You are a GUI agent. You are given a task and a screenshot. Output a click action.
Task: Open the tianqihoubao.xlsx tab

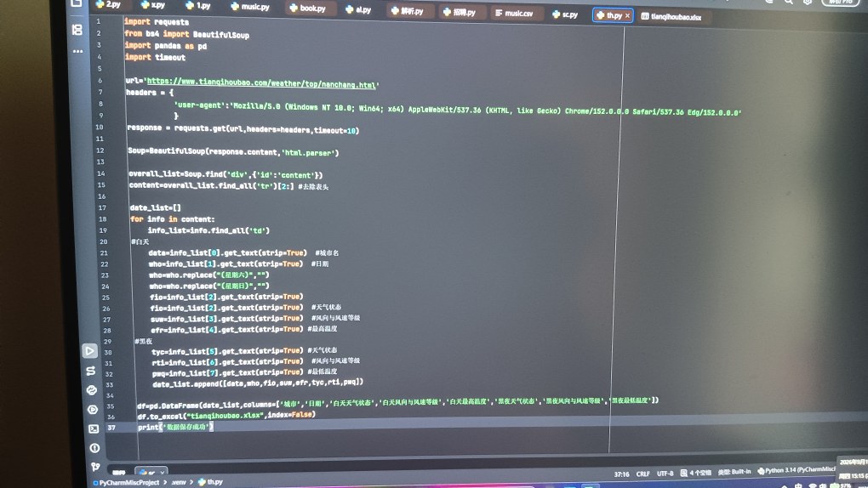point(671,17)
